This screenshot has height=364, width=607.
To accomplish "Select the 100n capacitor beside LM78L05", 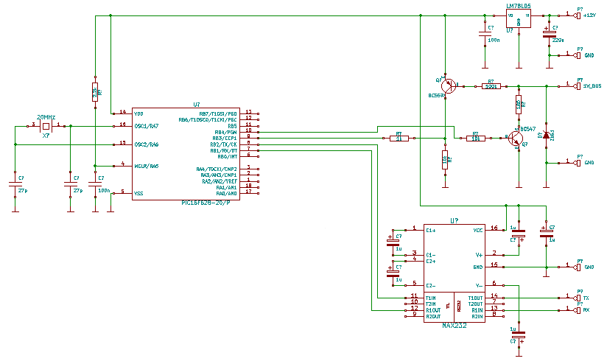I will tap(485, 34).
